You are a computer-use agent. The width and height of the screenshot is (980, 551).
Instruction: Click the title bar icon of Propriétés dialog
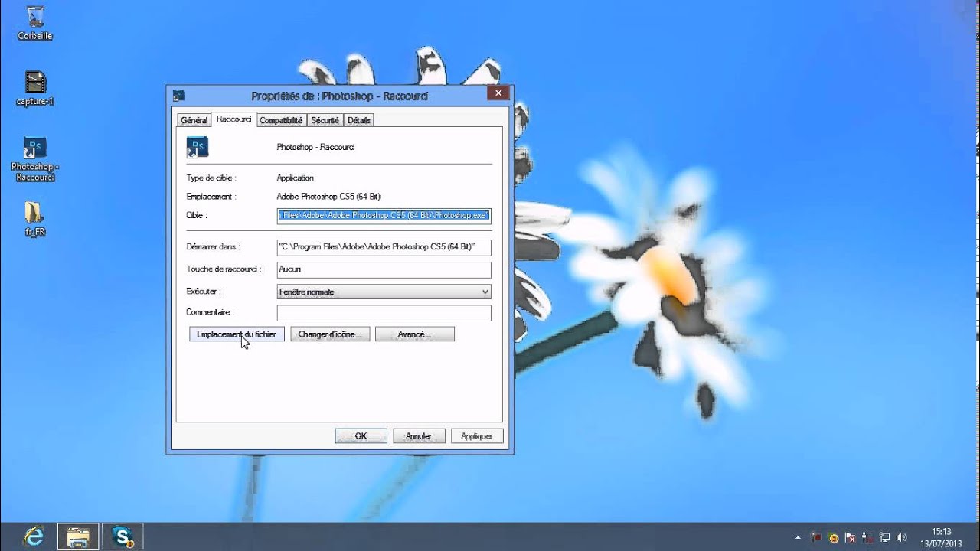(178, 96)
